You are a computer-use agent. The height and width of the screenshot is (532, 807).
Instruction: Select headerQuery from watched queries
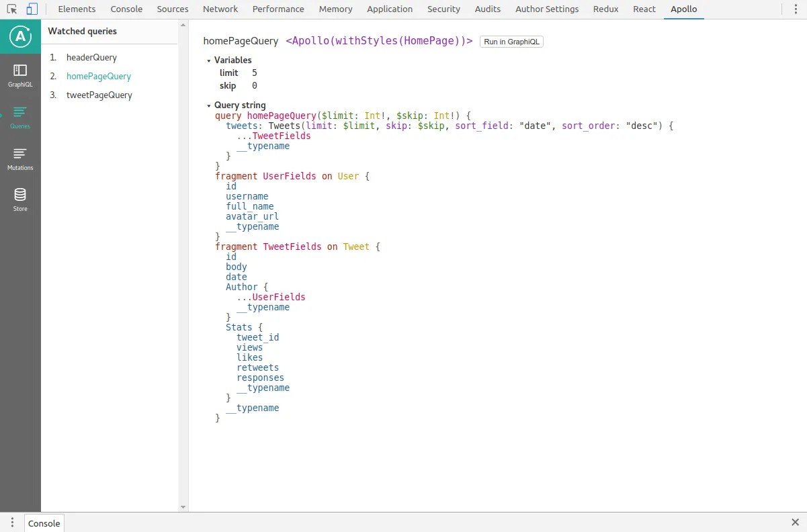(91, 58)
